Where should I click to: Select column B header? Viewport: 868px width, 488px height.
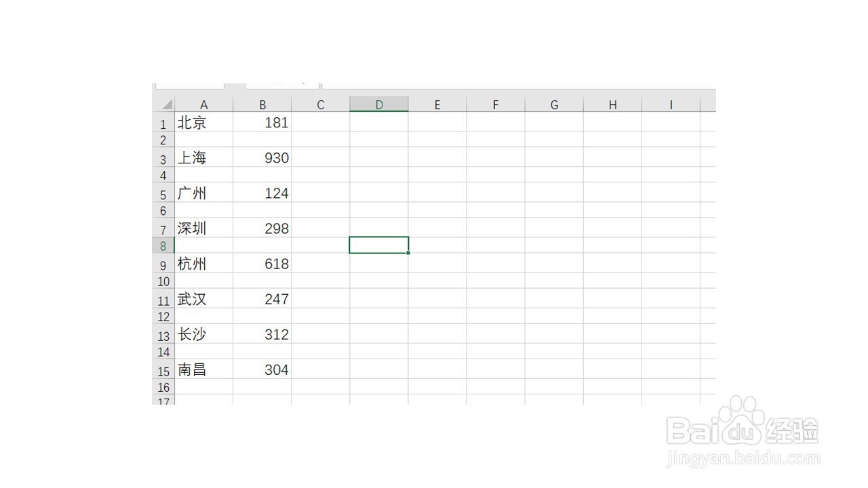point(262,104)
